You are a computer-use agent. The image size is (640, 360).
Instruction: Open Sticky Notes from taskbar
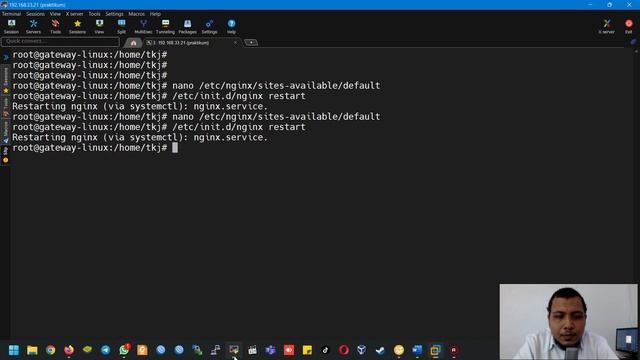(x=307, y=350)
